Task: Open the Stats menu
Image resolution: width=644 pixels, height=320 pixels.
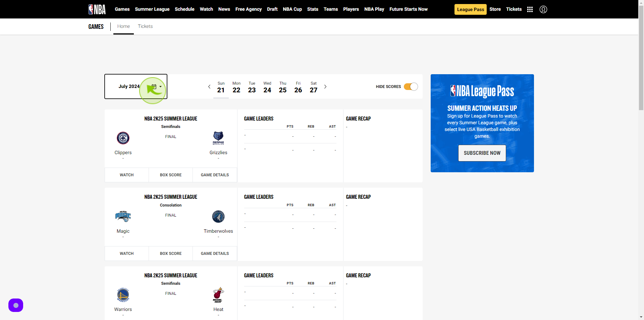Action: pos(313,9)
